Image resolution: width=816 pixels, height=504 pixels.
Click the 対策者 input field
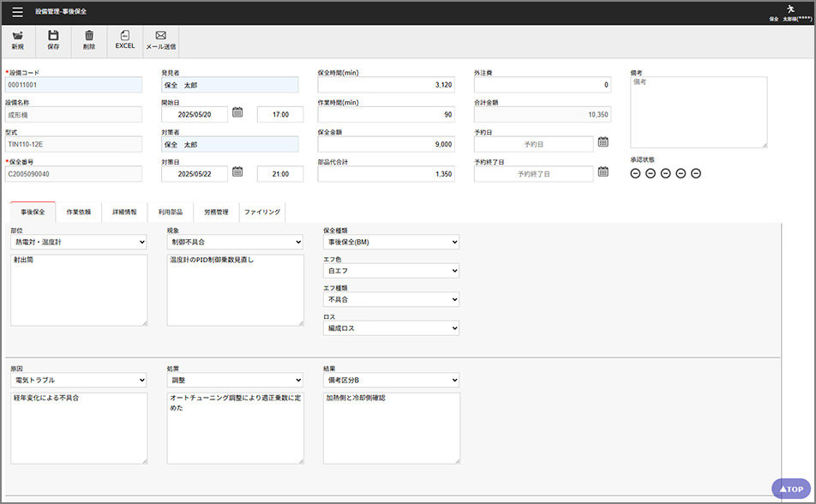point(230,144)
